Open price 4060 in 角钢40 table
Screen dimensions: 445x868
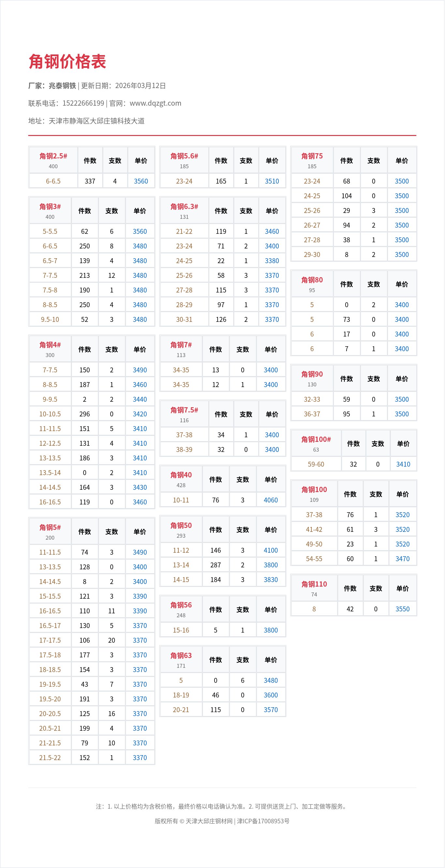pyautogui.click(x=271, y=500)
